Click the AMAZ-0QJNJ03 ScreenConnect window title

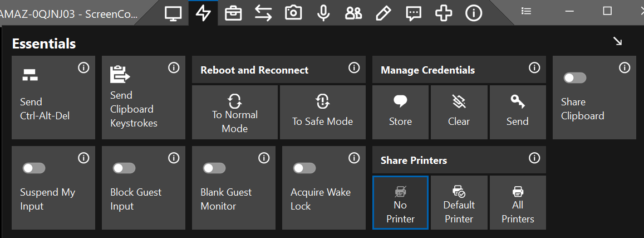68,14
